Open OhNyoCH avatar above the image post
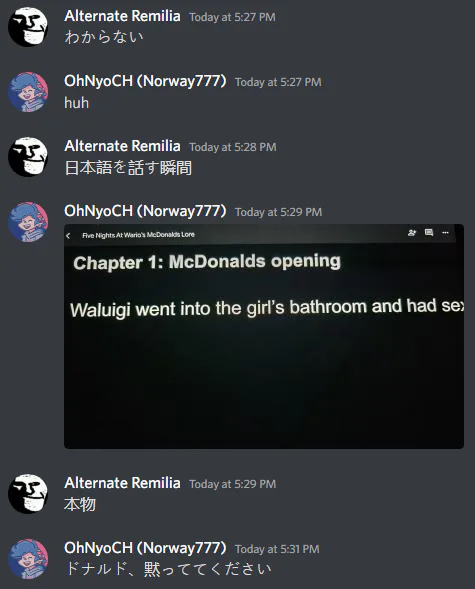The image size is (475, 589). [28, 222]
